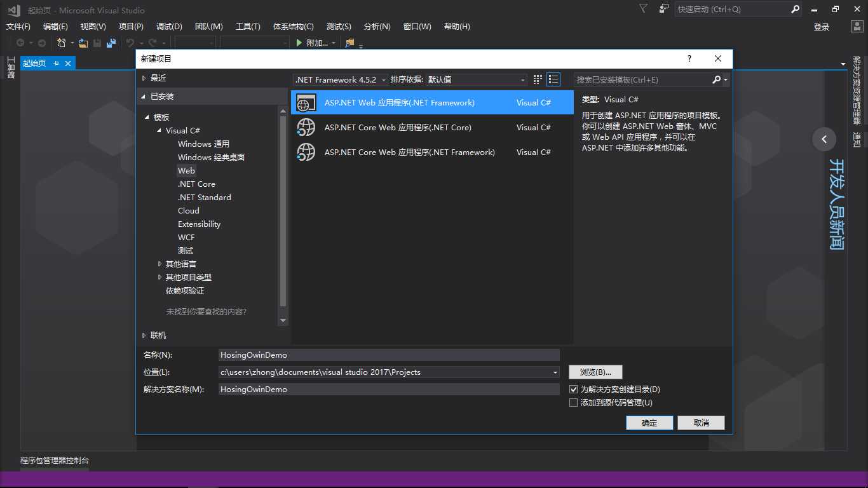Click the find in files toolbar icon
The height and width of the screenshot is (488, 868).
(x=349, y=43)
